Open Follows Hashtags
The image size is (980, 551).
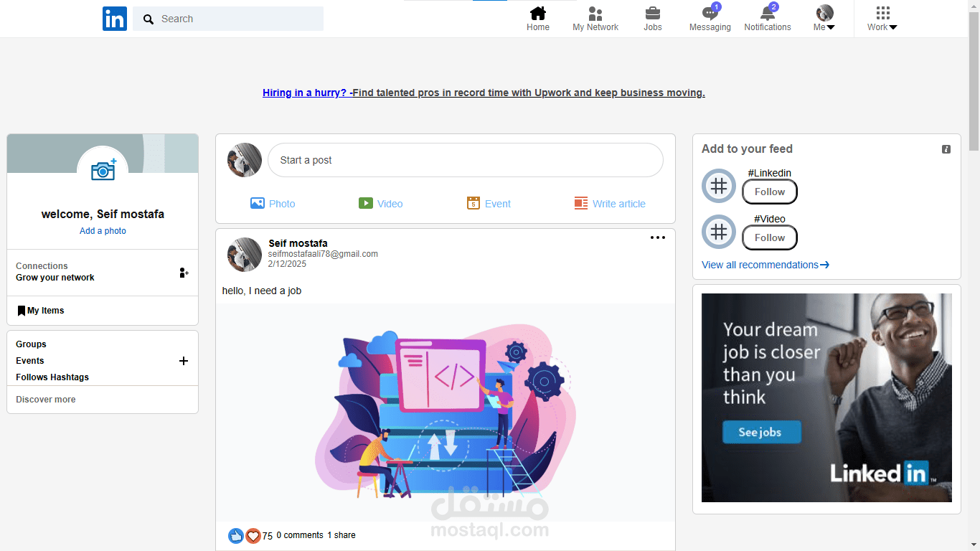coord(52,377)
